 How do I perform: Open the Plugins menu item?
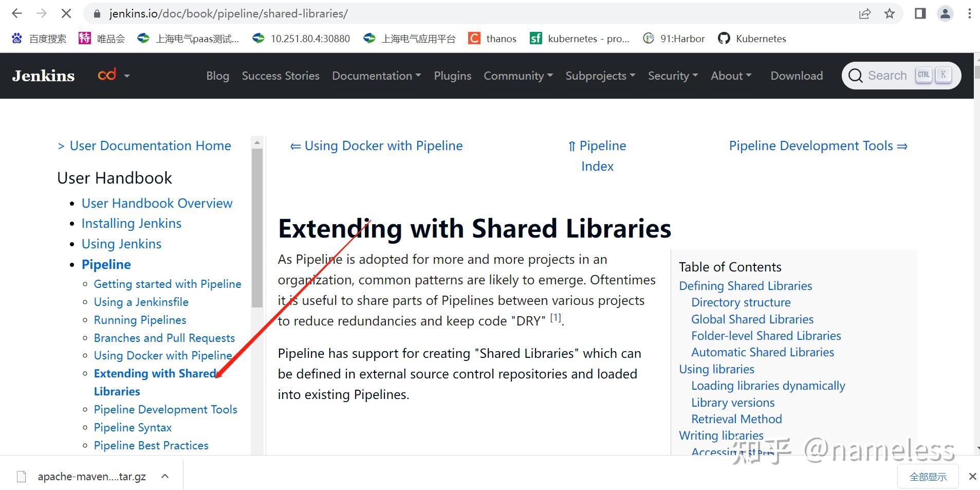click(x=452, y=76)
